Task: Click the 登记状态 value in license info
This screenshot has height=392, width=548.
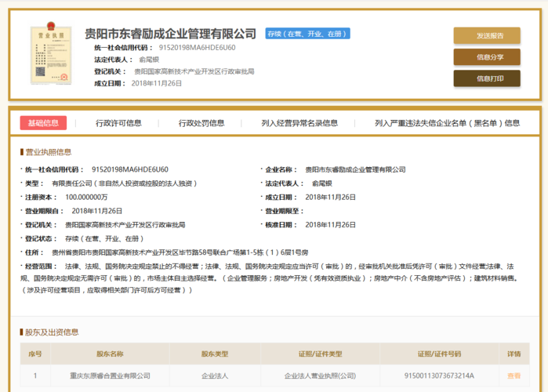Action: coord(104,239)
